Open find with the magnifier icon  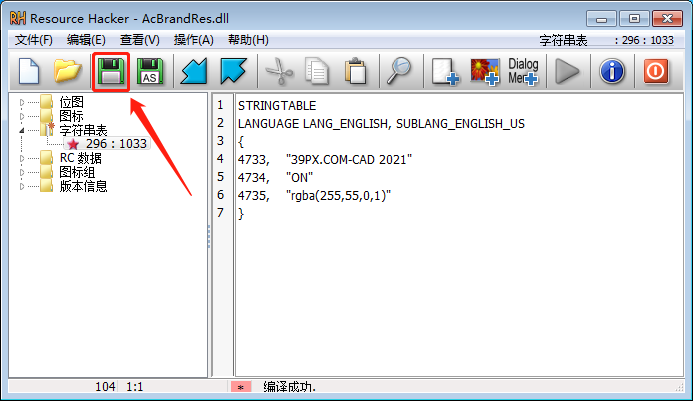click(399, 71)
